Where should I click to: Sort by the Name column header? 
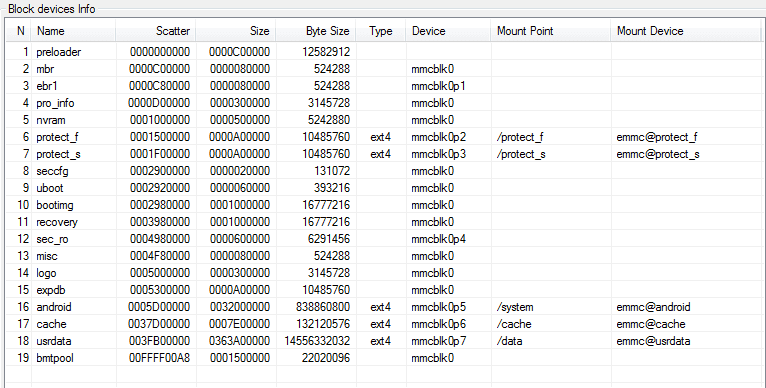[74, 31]
